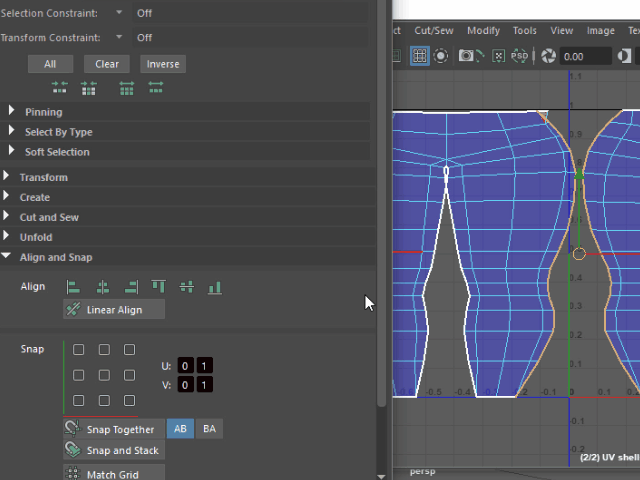The height and width of the screenshot is (480, 640).
Task: Click the PSD network update icon
Action: click(x=518, y=57)
